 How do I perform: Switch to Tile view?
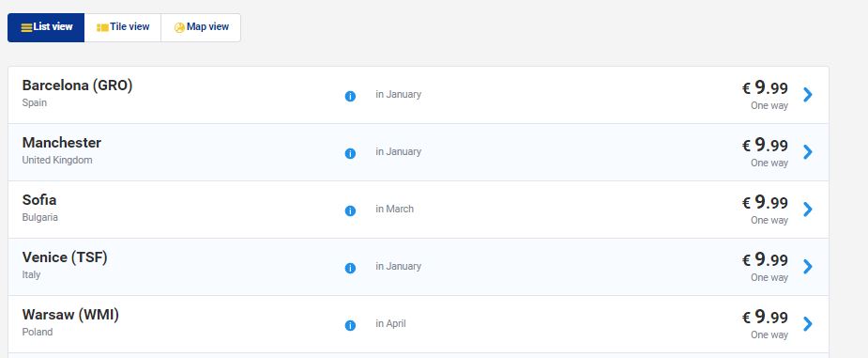click(x=123, y=27)
